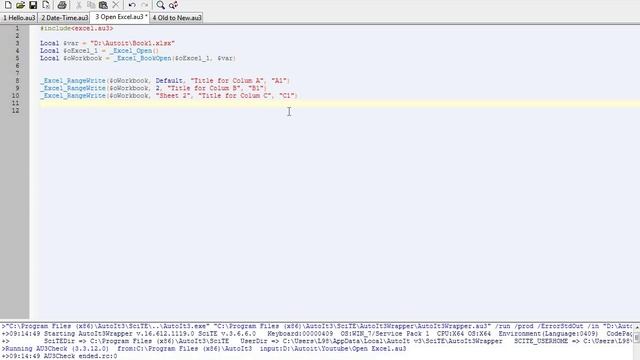Image resolution: width=640 pixels, height=360 pixels.
Task: Click line number 1 in the margin
Action: click(x=17, y=29)
